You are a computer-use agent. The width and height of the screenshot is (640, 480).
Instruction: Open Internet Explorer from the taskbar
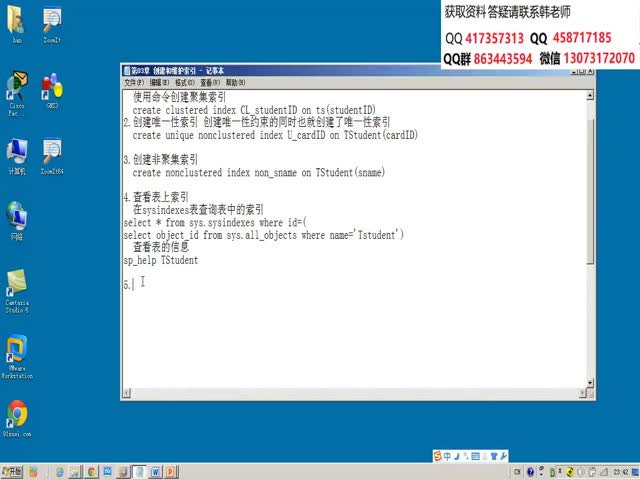[60, 472]
